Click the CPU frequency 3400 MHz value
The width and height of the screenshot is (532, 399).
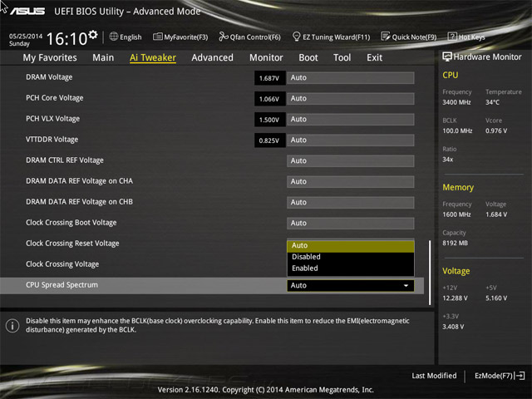(x=456, y=102)
